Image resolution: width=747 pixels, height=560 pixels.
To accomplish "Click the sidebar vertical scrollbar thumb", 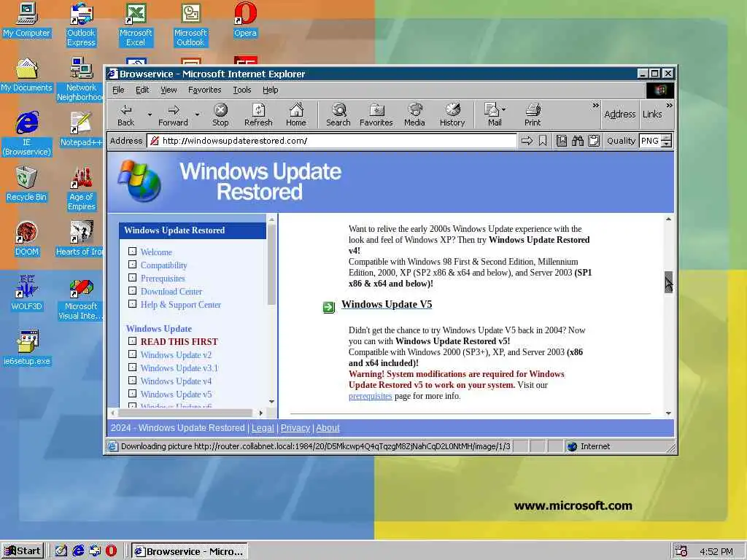I will coord(271,264).
